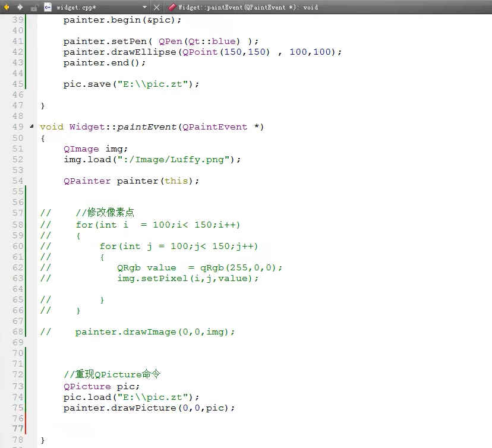
Task: Click painter.drawPicture(0,0,pic); line
Action: click(x=149, y=408)
